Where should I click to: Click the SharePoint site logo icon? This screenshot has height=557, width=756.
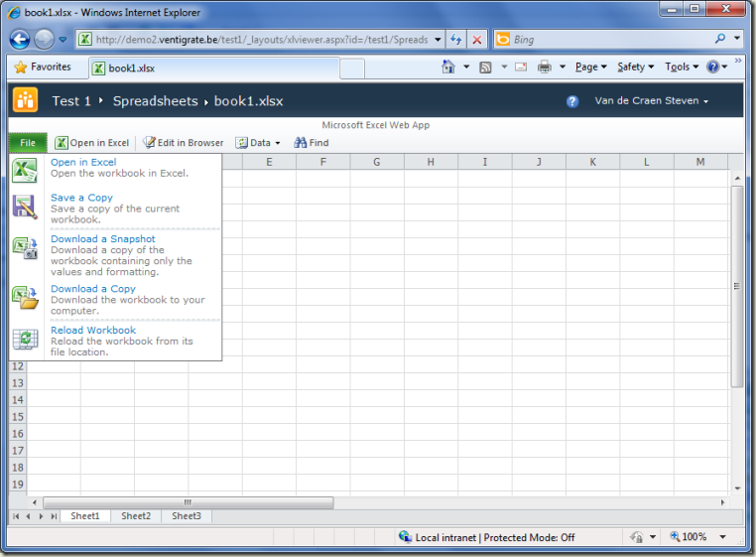pyautogui.click(x=25, y=100)
